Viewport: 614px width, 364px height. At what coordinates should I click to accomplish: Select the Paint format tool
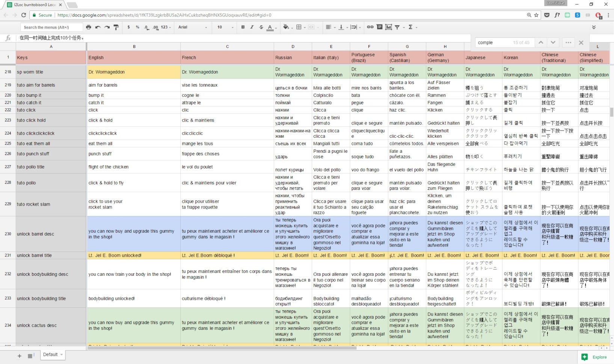[116, 27]
